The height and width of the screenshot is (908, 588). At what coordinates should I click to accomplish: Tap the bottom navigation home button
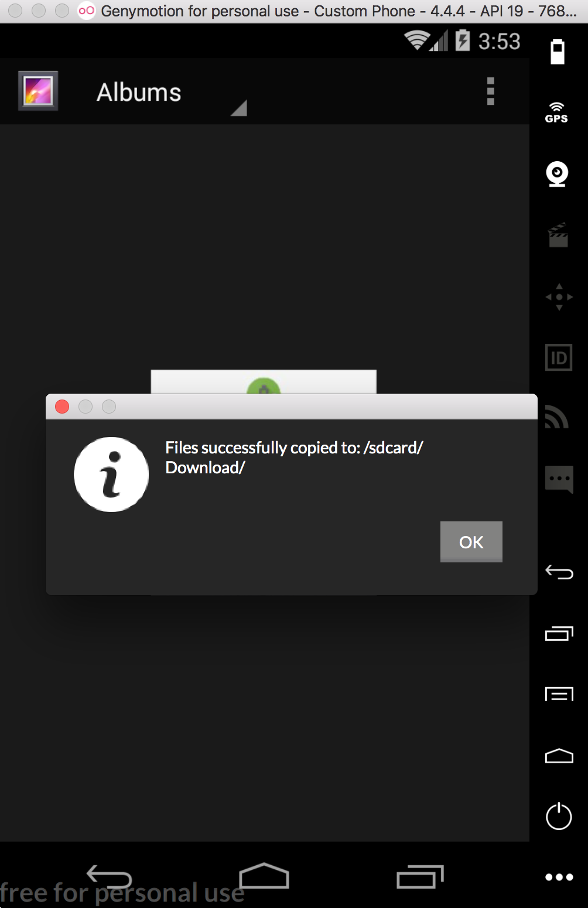pyautogui.click(x=264, y=876)
